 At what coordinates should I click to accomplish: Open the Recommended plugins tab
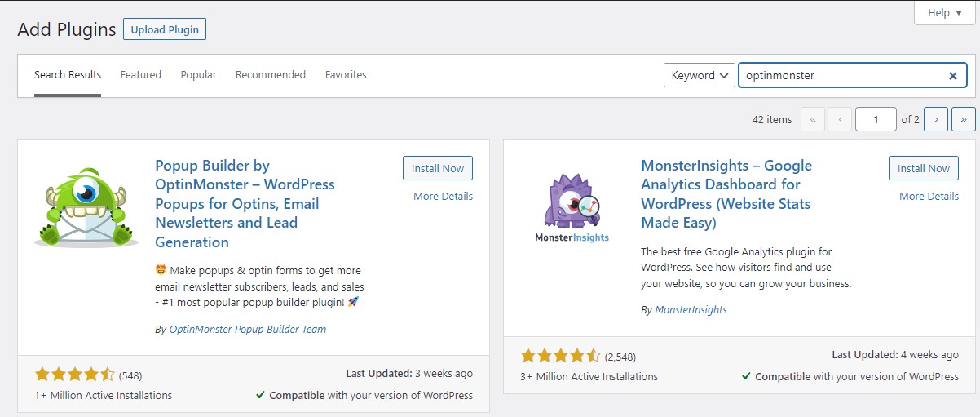pyautogui.click(x=271, y=75)
